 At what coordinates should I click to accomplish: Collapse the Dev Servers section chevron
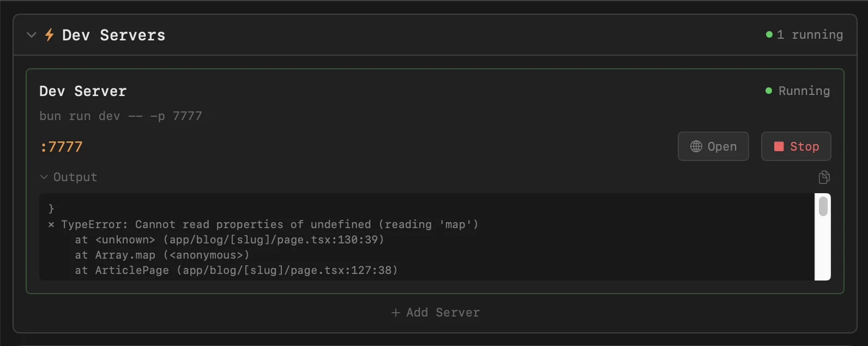(x=31, y=35)
